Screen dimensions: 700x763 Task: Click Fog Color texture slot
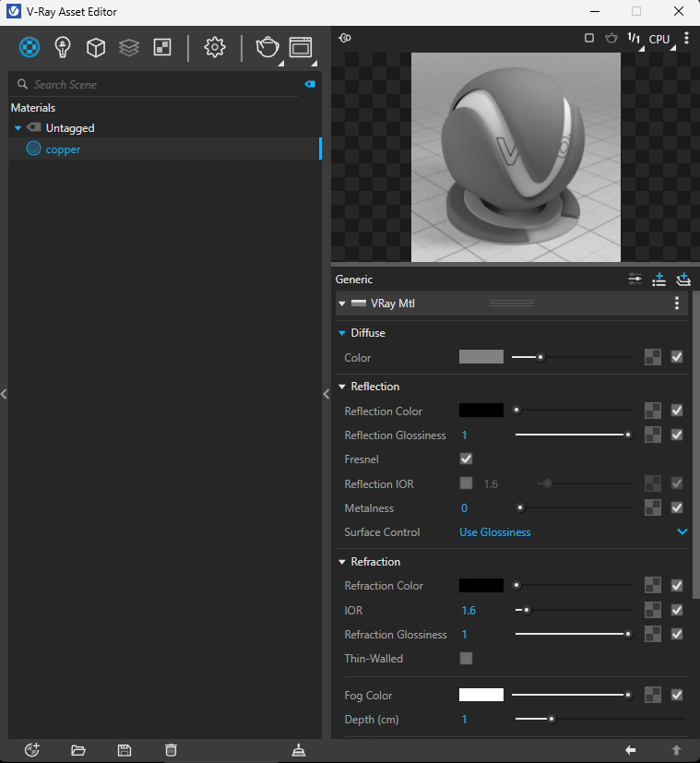[x=653, y=695]
